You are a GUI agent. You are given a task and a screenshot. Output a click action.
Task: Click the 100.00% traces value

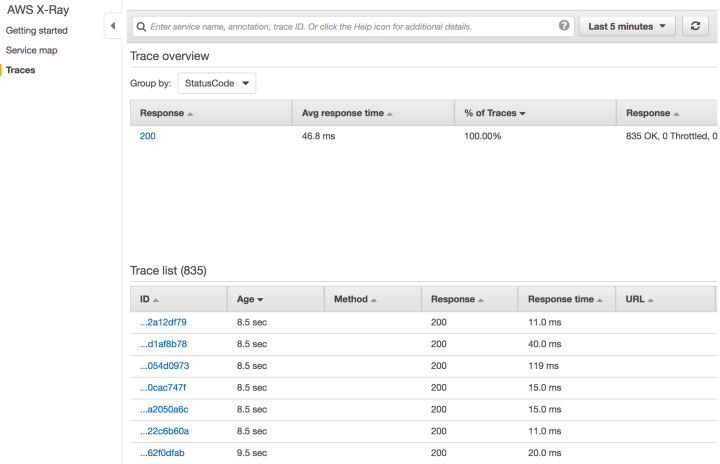[483, 136]
